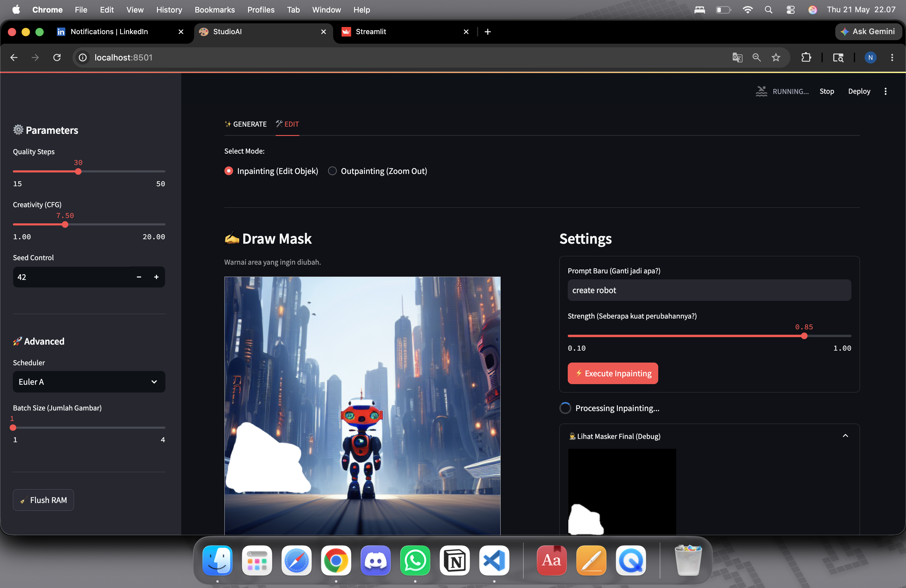Click the Flush RAM button

coord(43,500)
